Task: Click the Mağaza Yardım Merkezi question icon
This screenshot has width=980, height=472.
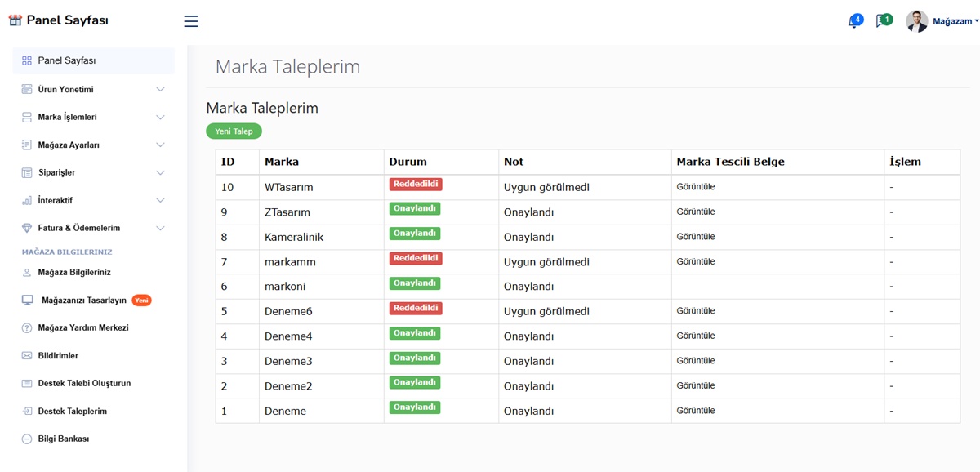Action: (x=27, y=328)
